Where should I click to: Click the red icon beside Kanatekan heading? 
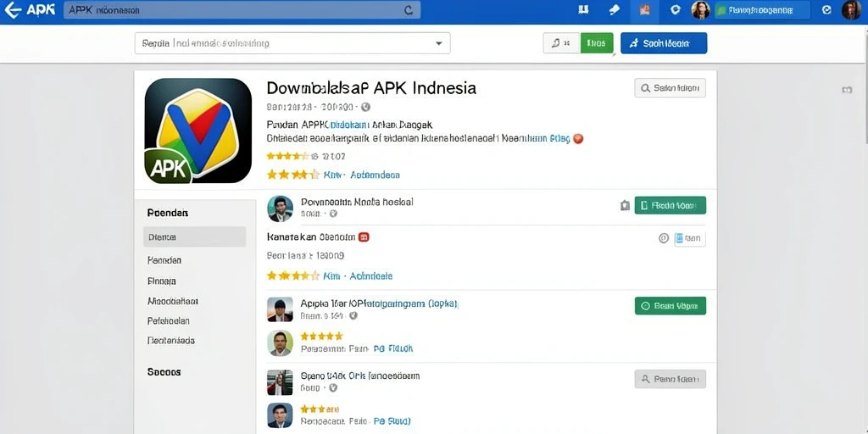pyautogui.click(x=364, y=237)
